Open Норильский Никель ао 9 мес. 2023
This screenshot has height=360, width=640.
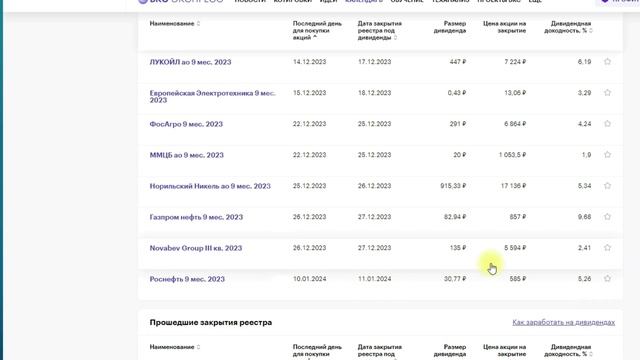point(210,186)
